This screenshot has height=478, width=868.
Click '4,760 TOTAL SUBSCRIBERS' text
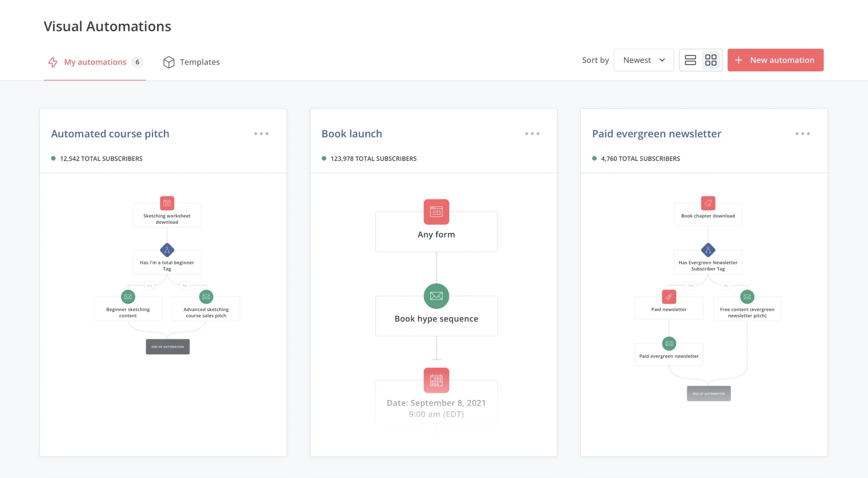(x=640, y=158)
